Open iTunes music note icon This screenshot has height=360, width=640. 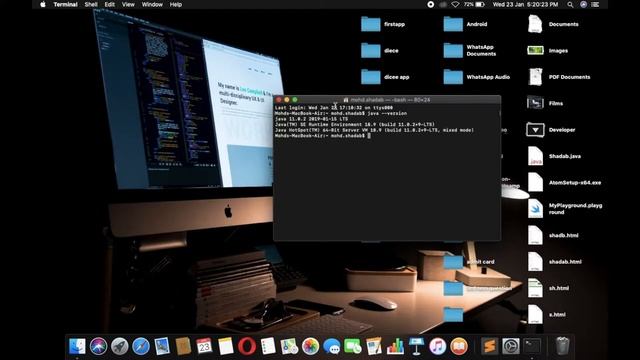pyautogui.click(x=438, y=346)
